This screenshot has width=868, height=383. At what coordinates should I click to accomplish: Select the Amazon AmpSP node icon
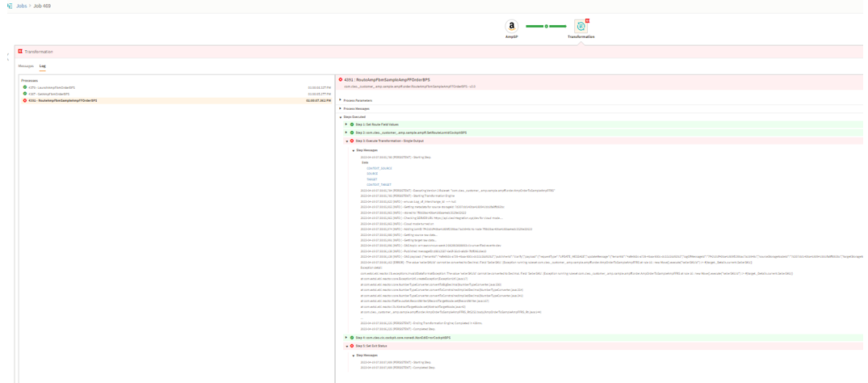click(x=511, y=26)
